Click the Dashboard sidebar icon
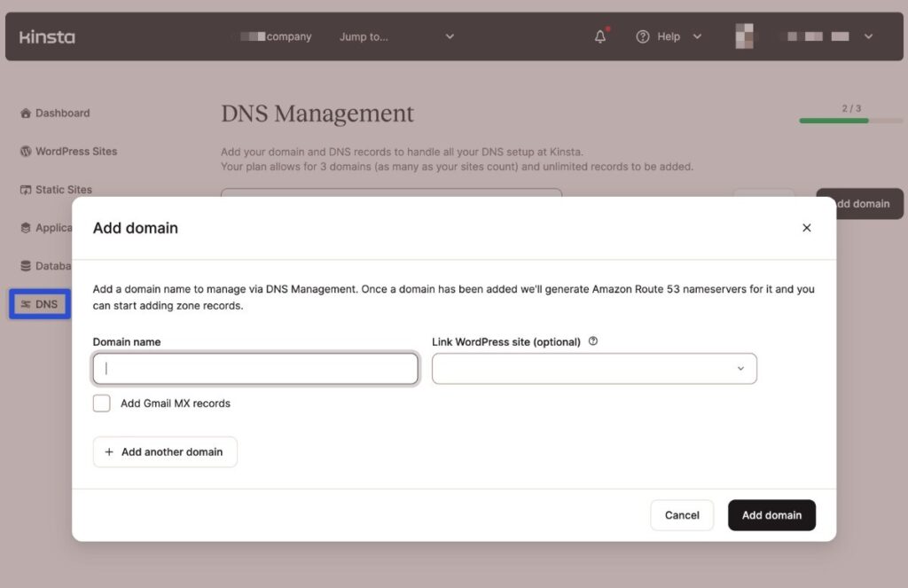Viewport: 908px width, 588px height. [x=24, y=113]
